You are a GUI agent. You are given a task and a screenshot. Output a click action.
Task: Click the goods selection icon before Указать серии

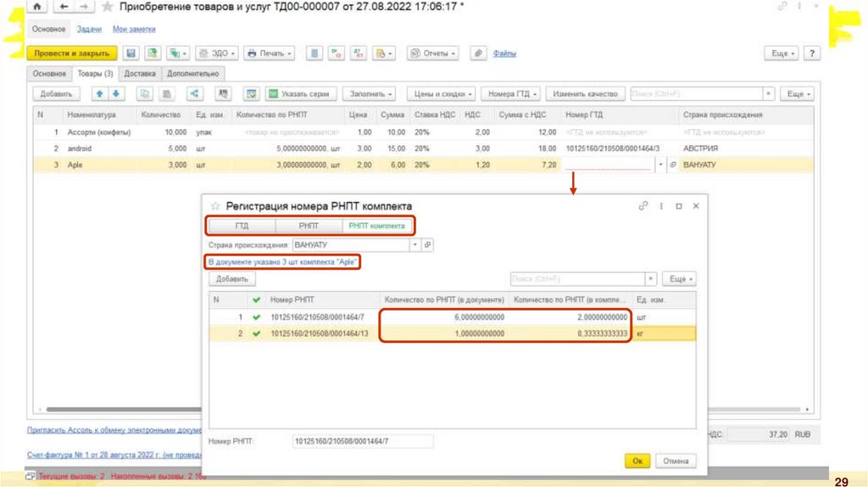tap(251, 93)
